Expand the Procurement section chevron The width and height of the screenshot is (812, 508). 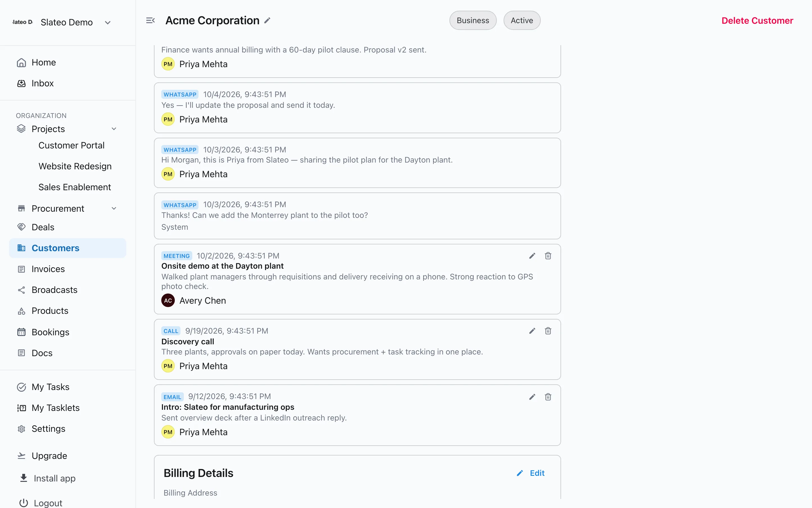click(x=114, y=209)
